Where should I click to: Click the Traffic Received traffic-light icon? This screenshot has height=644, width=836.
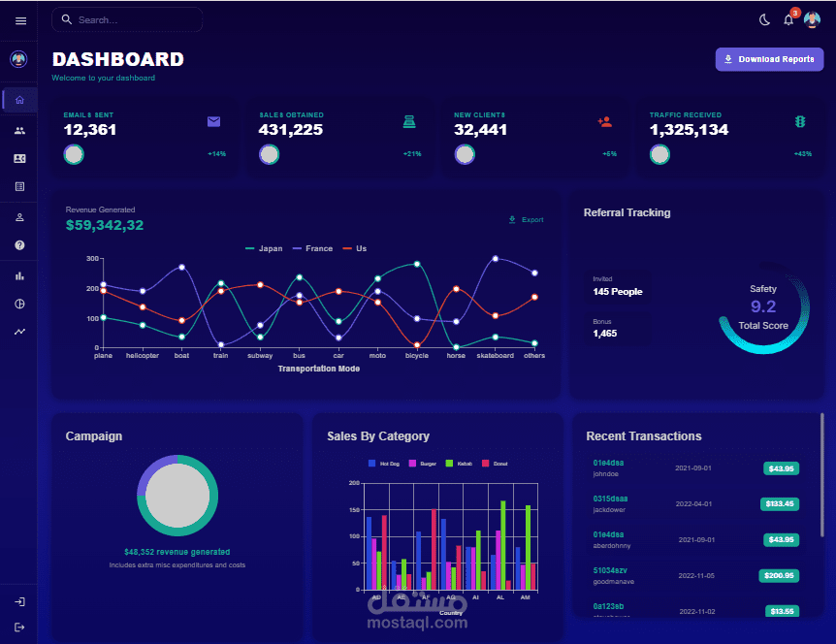[x=800, y=122]
